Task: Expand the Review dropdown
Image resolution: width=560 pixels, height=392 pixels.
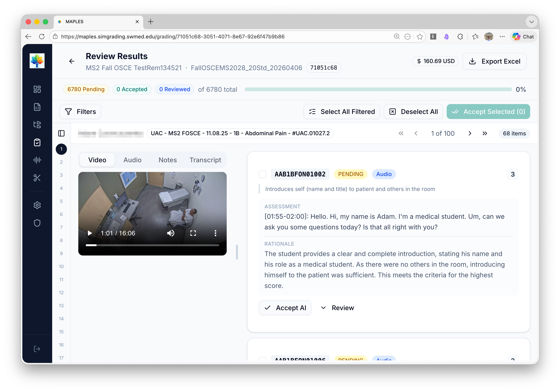Action: click(338, 308)
